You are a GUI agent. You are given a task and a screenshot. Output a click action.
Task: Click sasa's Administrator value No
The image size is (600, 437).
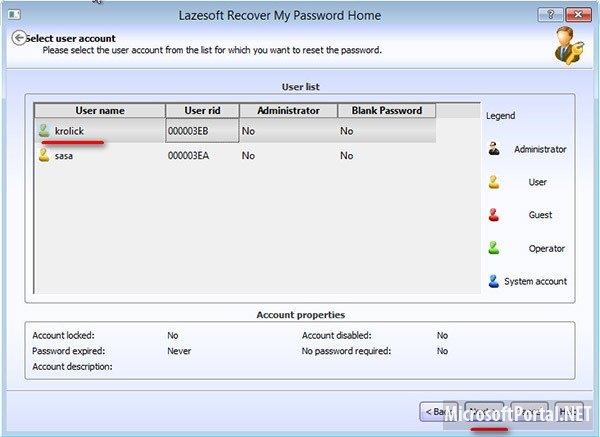click(x=248, y=156)
